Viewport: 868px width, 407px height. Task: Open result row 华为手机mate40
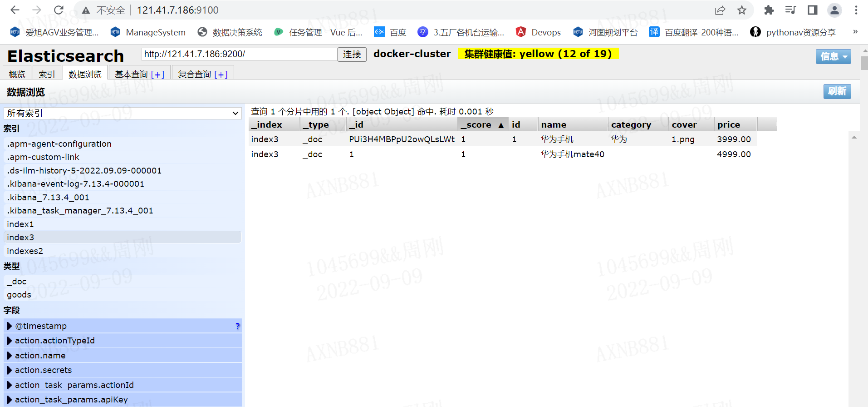(x=502, y=154)
